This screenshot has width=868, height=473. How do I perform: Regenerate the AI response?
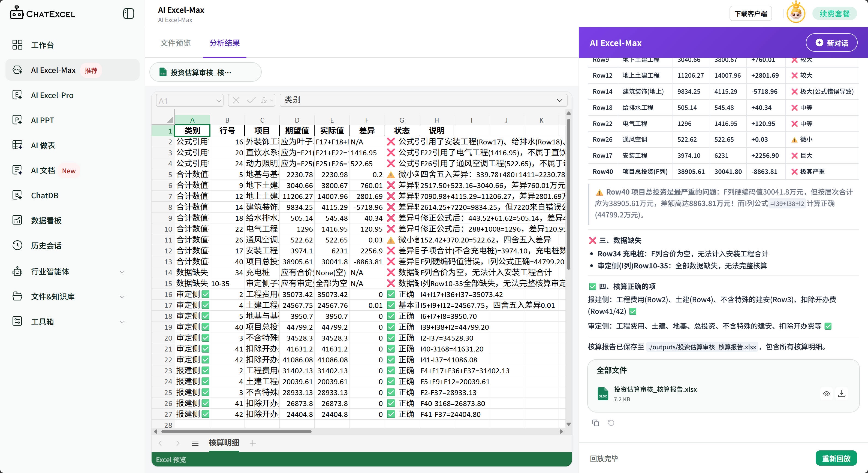pos(611,423)
